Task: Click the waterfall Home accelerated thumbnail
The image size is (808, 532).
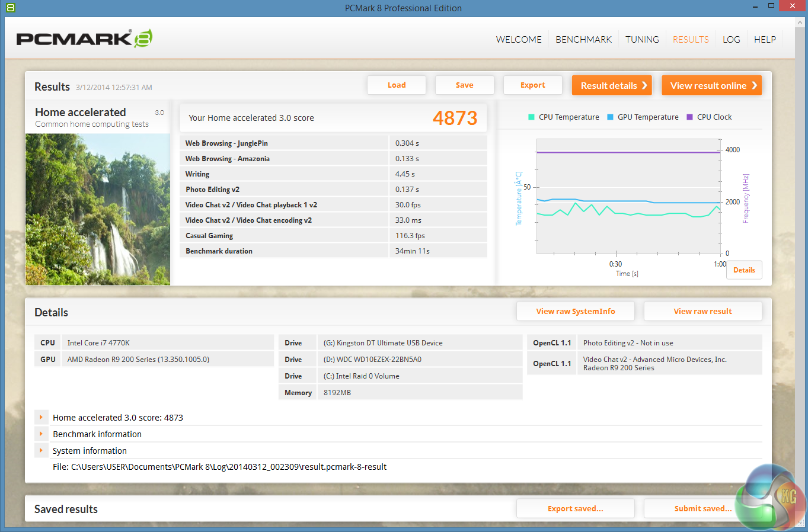Action: [x=98, y=209]
